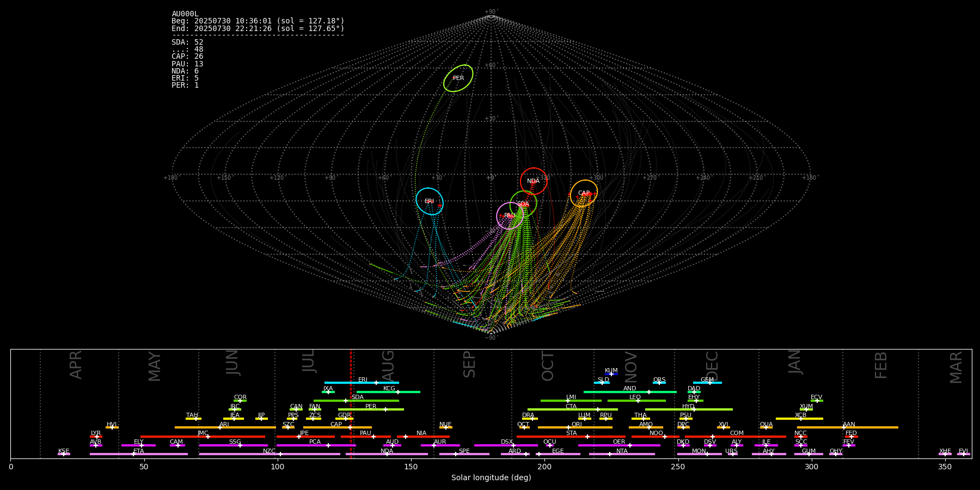Click the OCT month label
Image resolution: width=980 pixels, height=490 pixels.
(x=548, y=366)
